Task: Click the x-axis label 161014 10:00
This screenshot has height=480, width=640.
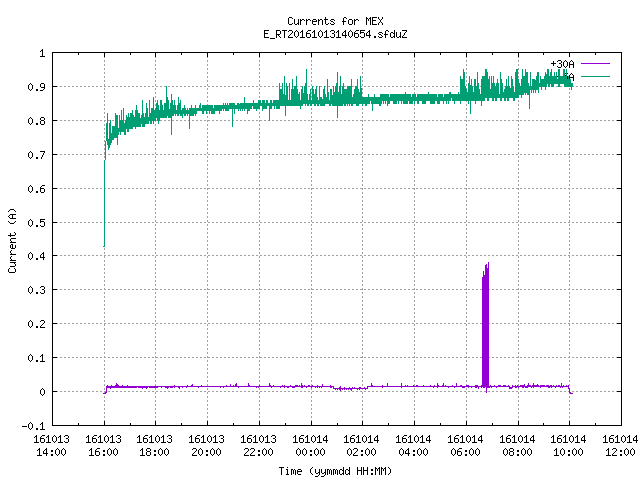Action: (569, 446)
